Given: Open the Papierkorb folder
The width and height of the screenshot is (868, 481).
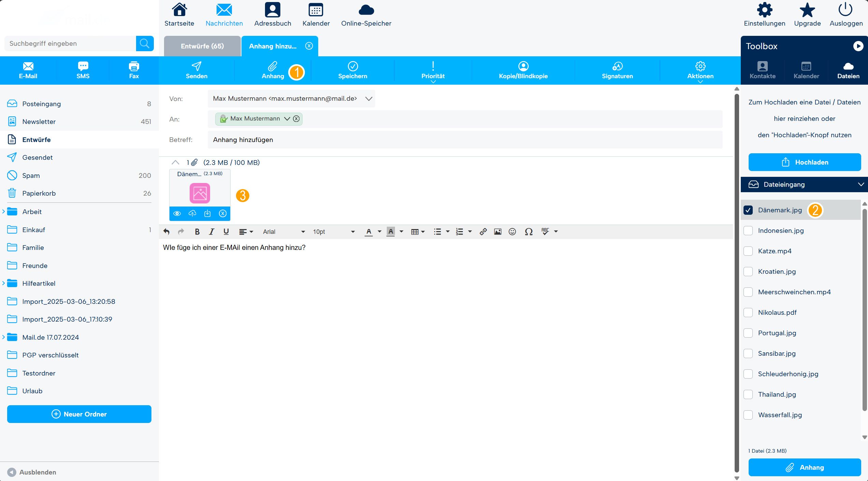Looking at the screenshot, I should pos(79,193).
